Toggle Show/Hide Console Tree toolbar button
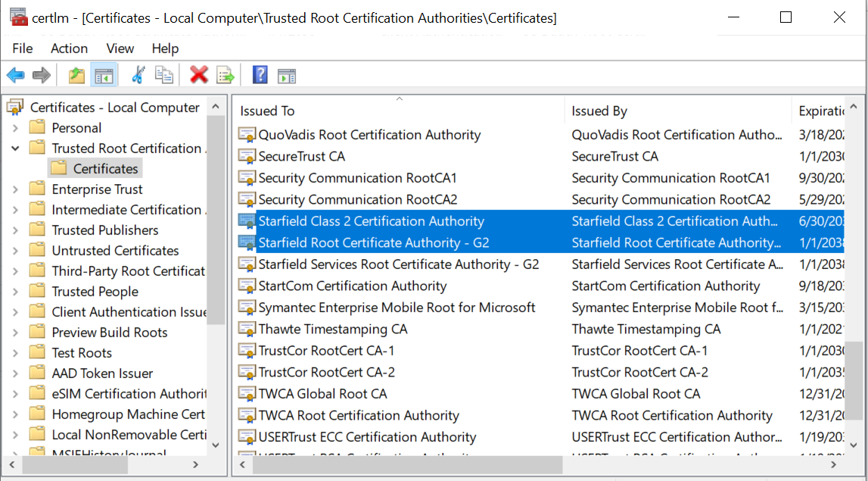This screenshot has height=481, width=868. (x=104, y=75)
